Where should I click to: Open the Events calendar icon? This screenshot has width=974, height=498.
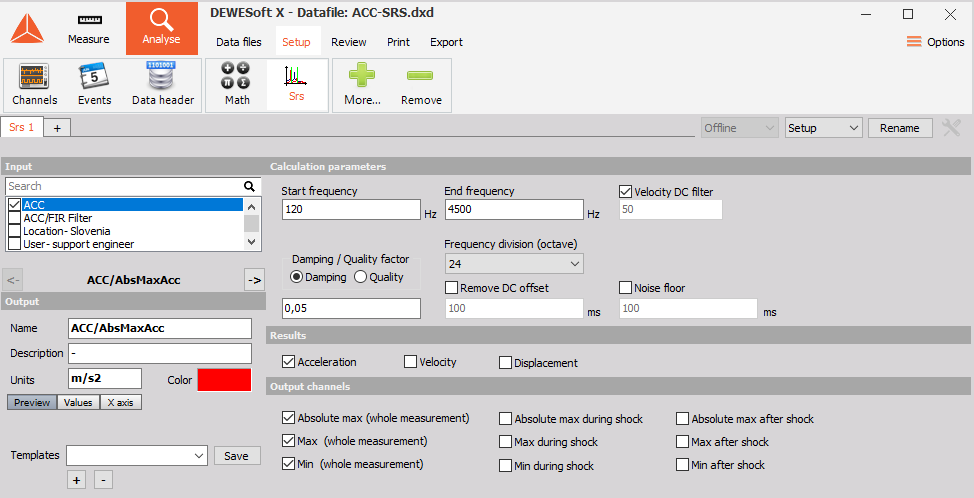pyautogui.click(x=94, y=84)
